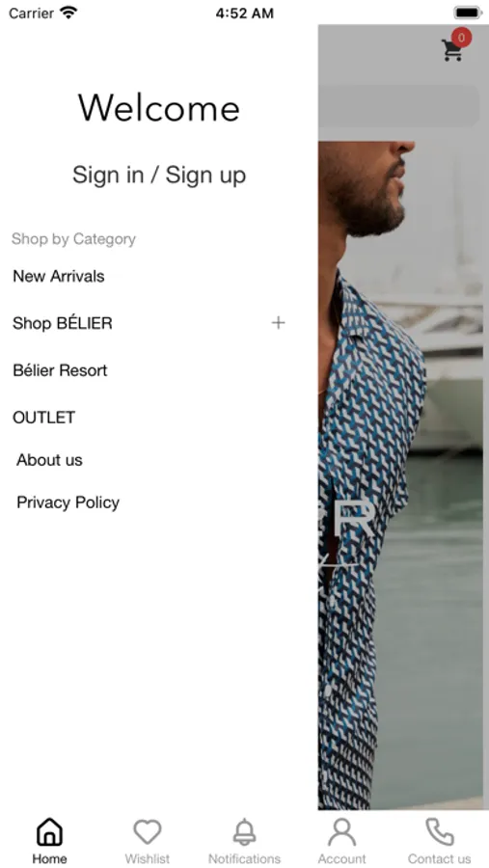Open Wishlist heart icon
Screen dimensions: 489x868
[147, 832]
